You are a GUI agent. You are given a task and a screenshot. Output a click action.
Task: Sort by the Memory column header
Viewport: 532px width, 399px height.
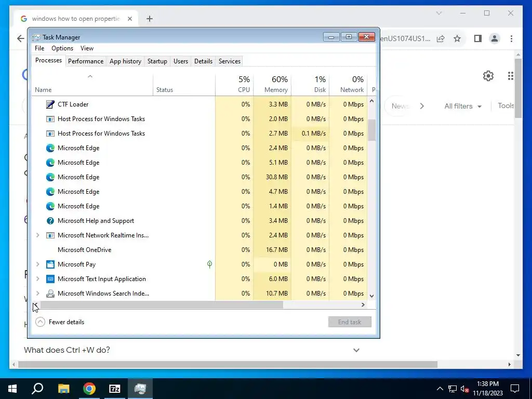272,84
